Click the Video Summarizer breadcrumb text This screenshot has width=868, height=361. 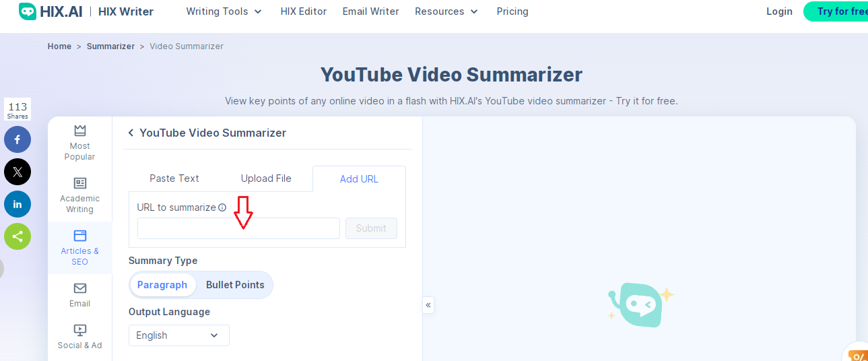187,46
